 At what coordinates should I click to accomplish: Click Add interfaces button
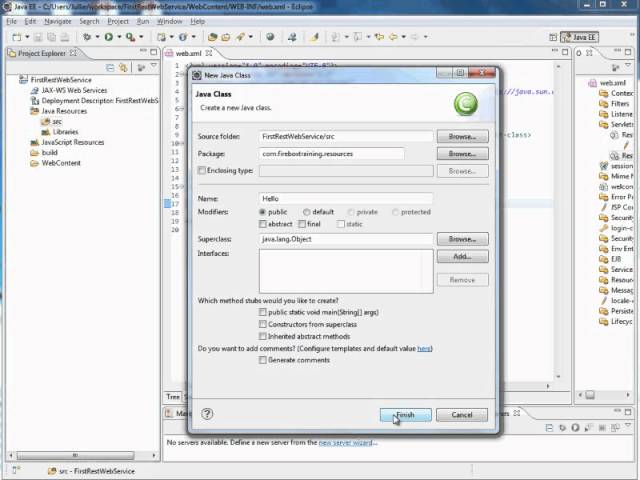462,256
